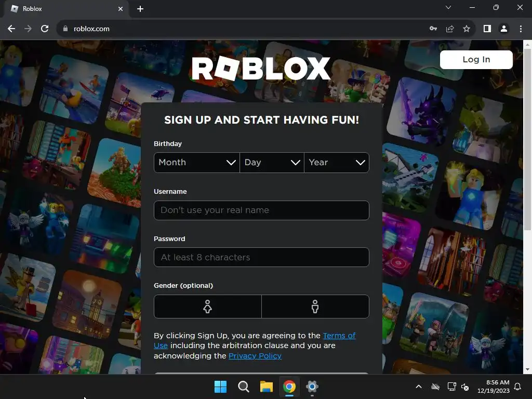Show hidden system tray icons
This screenshot has height=399, width=532.
coord(419,387)
